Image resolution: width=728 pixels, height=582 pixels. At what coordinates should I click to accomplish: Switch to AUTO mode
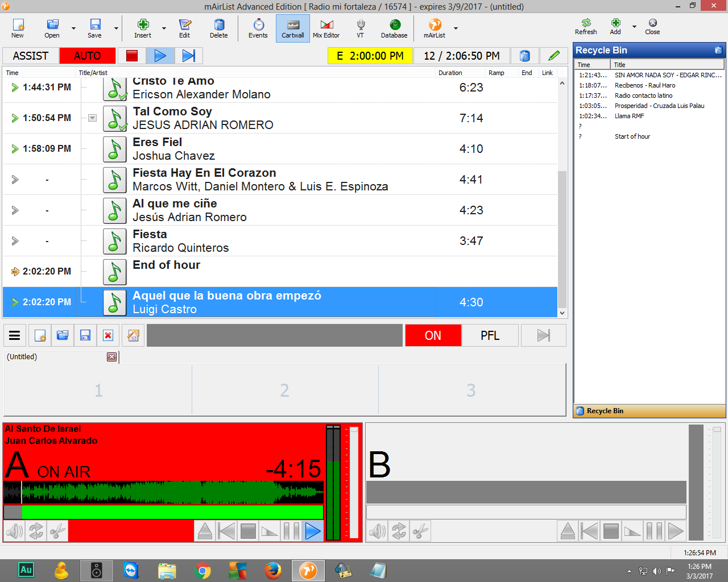click(88, 56)
